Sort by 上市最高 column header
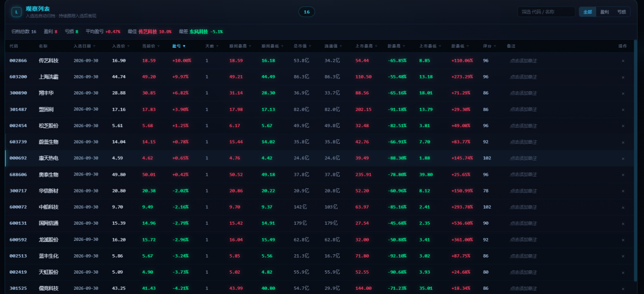644x294 pixels. [x=365, y=46]
